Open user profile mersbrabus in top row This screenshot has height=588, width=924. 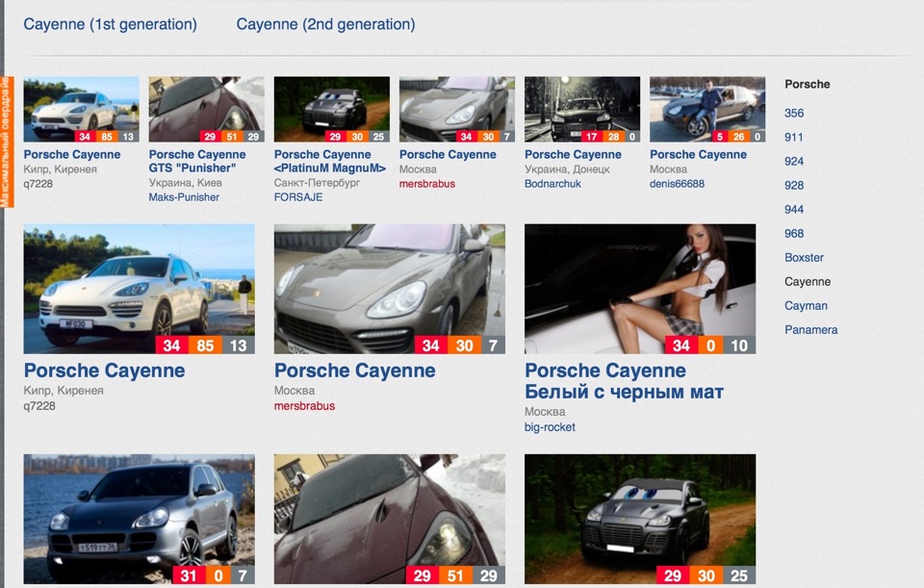(427, 184)
